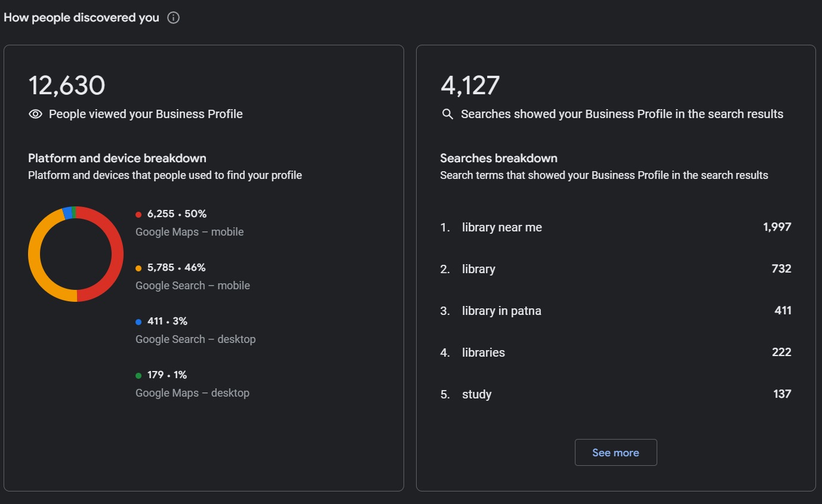The height and width of the screenshot is (504, 822).
Task: Click the 'Platform and device breakdown' heading
Action: click(117, 158)
